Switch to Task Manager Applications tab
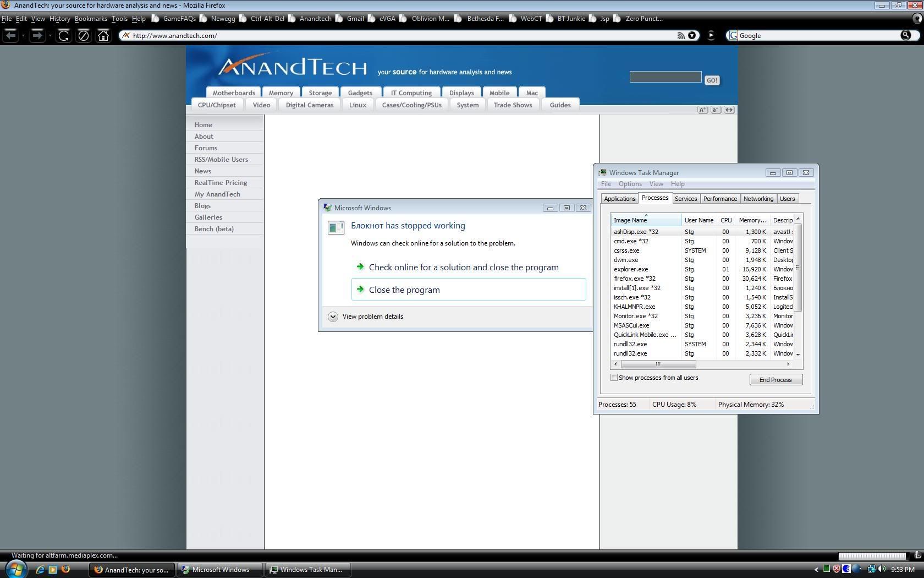924x578 pixels. 619,199
